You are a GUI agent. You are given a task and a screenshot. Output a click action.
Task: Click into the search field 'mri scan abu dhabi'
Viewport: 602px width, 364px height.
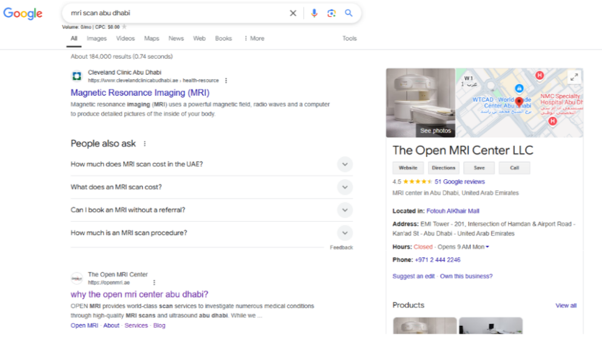[176, 13]
